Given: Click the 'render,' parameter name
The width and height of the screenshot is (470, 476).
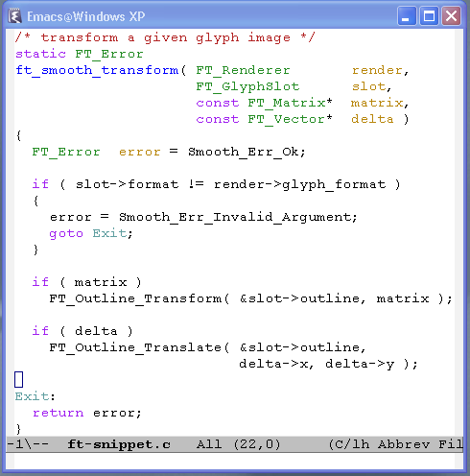Looking at the screenshot, I should click(380, 70).
